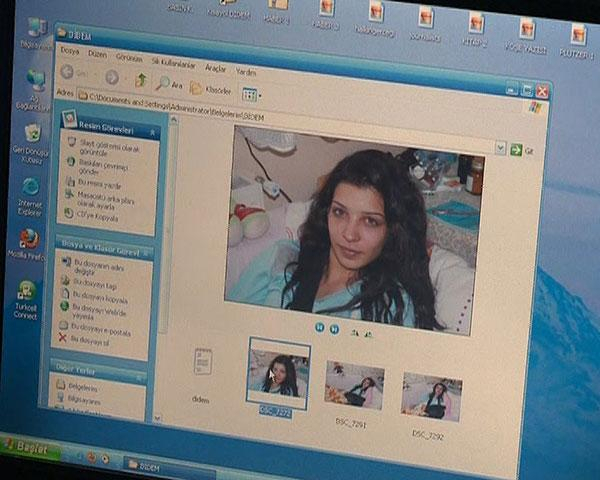Click the Ara search button
The width and height of the screenshot is (600, 480).
pos(168,84)
